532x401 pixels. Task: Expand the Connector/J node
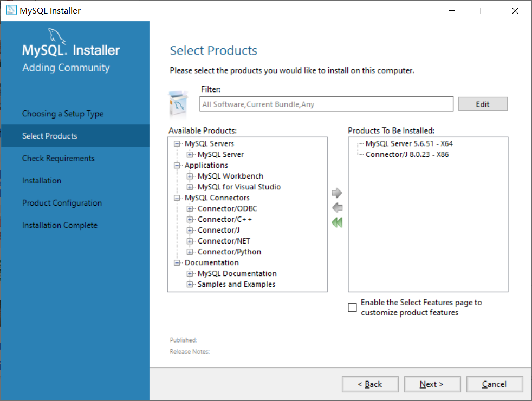(x=190, y=231)
